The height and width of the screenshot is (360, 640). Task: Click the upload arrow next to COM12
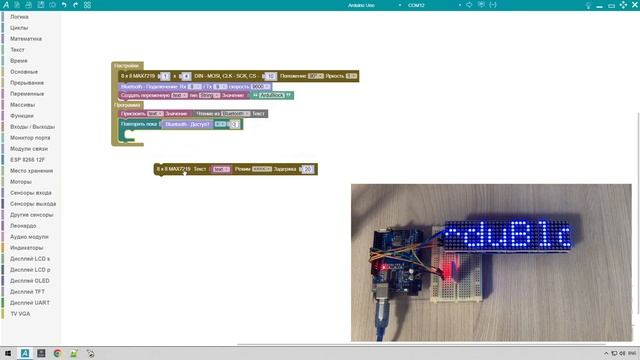(x=469, y=5)
